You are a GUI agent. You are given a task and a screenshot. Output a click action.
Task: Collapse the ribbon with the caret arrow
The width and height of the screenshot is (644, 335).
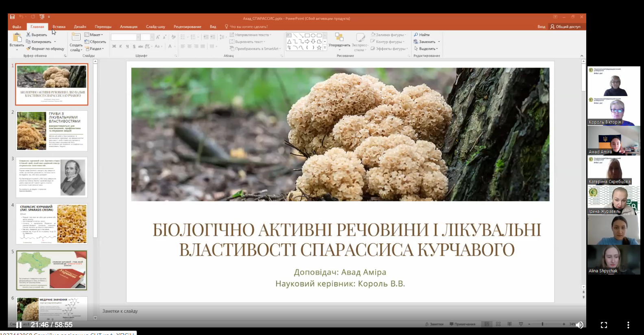click(582, 56)
